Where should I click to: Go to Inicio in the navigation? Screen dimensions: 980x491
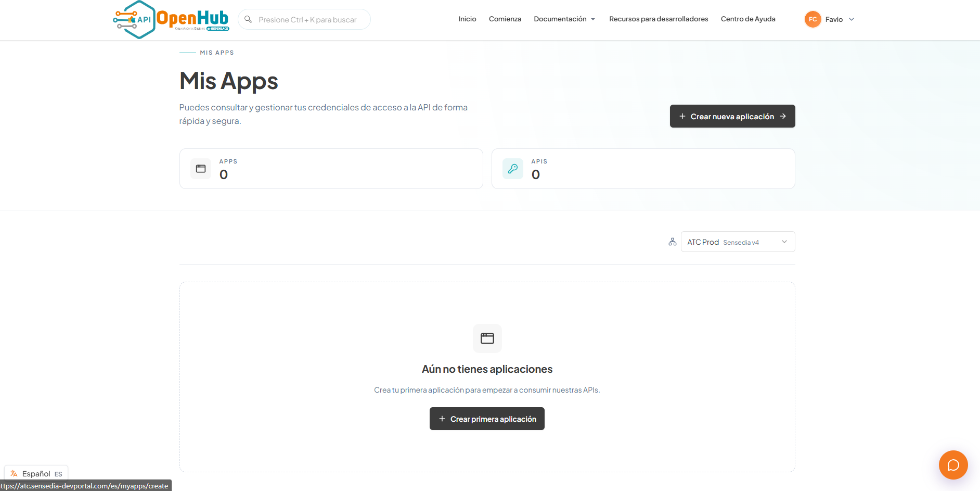point(467,19)
